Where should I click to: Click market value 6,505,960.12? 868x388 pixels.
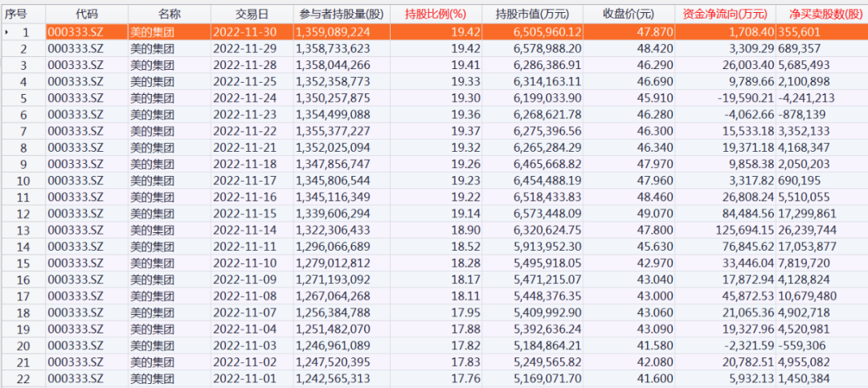point(548,33)
